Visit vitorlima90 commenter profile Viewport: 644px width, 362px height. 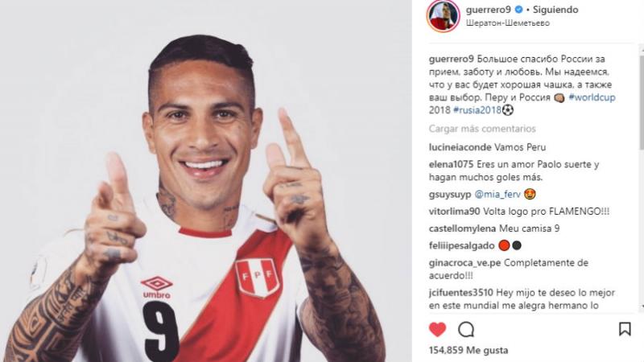[454, 212]
